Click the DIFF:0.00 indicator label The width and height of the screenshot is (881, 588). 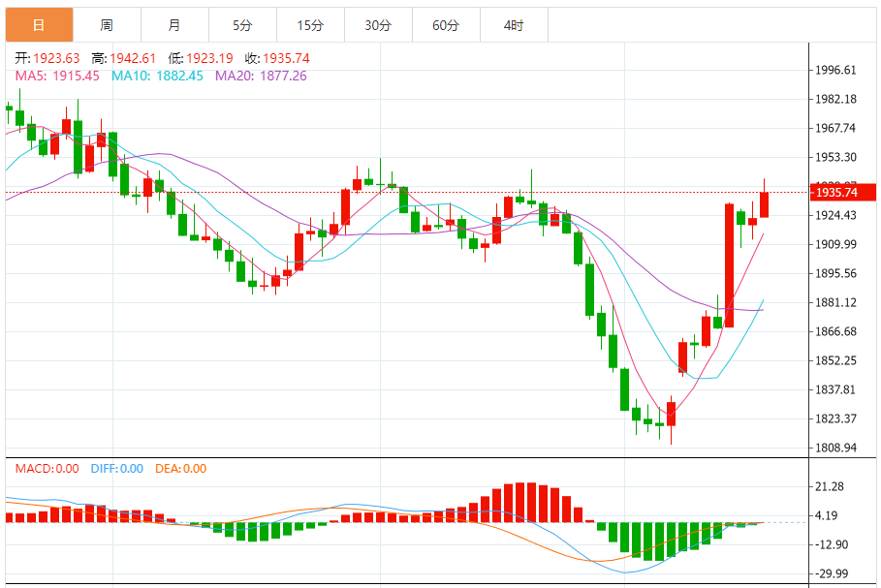click(117, 469)
